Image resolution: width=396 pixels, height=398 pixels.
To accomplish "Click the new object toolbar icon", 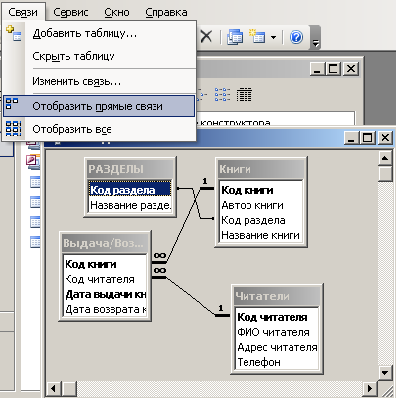I will click(x=257, y=36).
